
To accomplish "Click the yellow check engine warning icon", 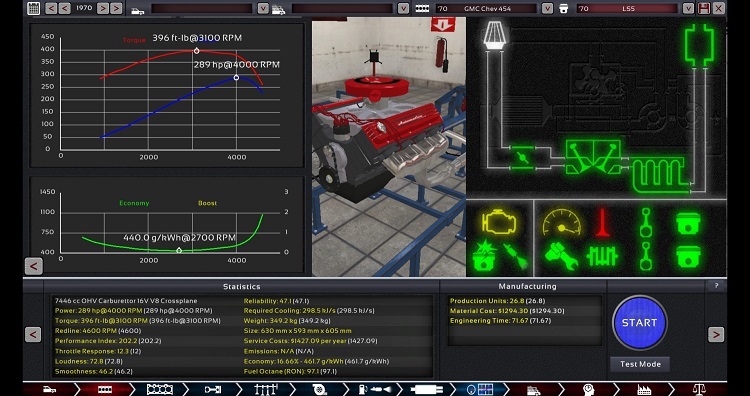I will pos(499,222).
